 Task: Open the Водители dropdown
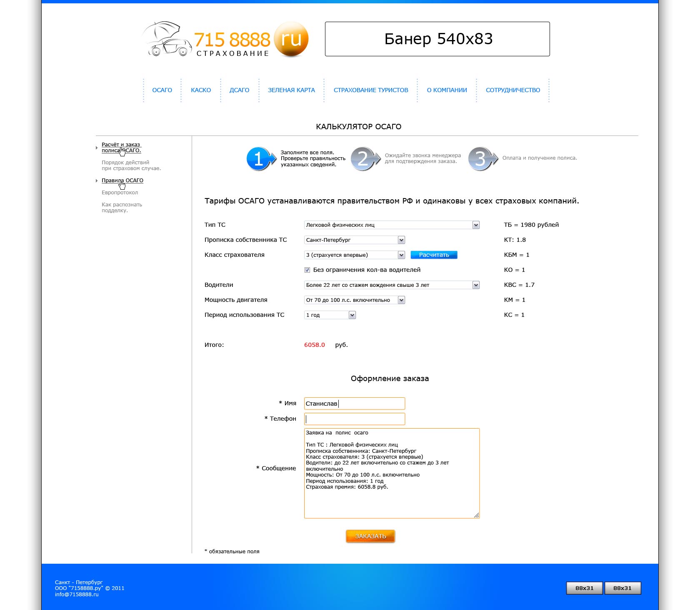392,285
